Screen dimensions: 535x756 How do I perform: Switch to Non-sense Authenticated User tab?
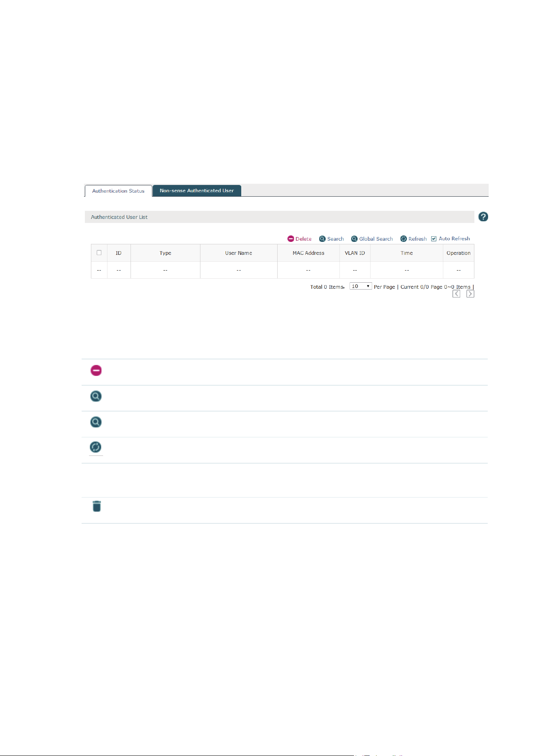pos(197,191)
